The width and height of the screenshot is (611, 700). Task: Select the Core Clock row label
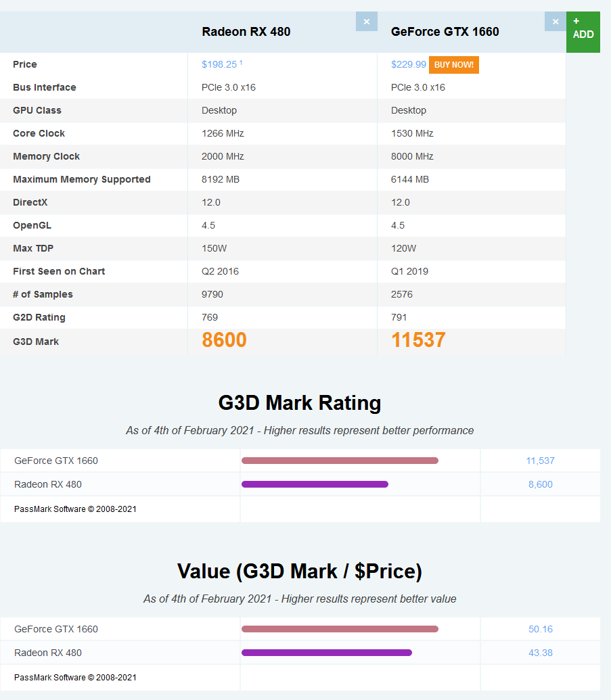(39, 133)
